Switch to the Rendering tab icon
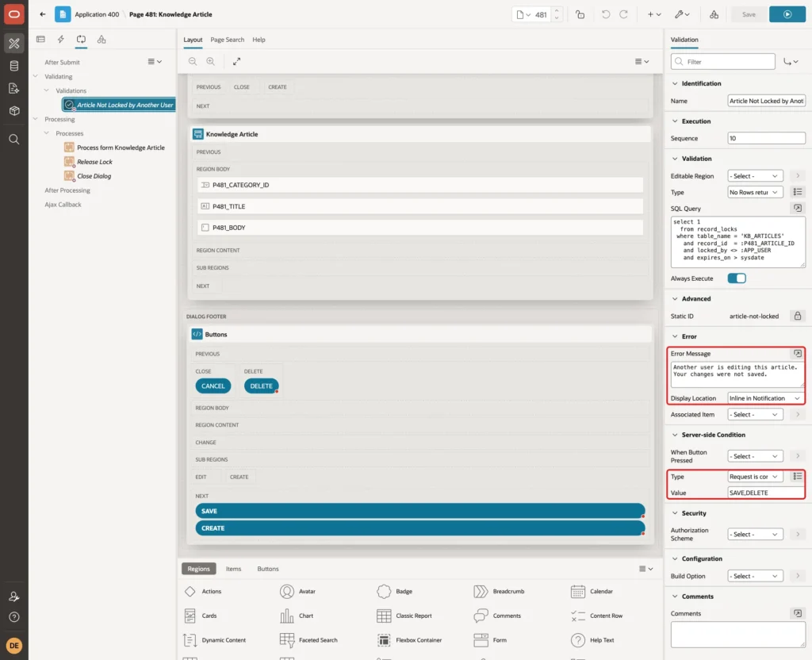Image resolution: width=812 pixels, height=660 pixels. [40, 40]
